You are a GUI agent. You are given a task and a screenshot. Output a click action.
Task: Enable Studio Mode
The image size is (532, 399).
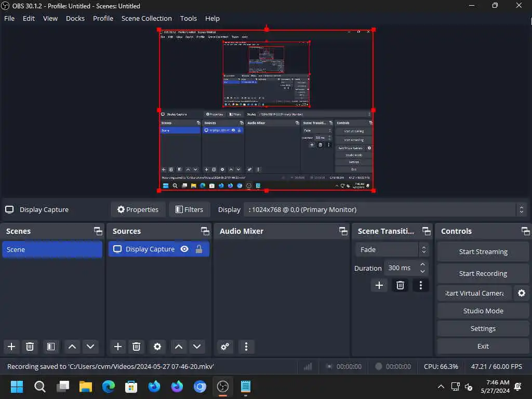483,311
